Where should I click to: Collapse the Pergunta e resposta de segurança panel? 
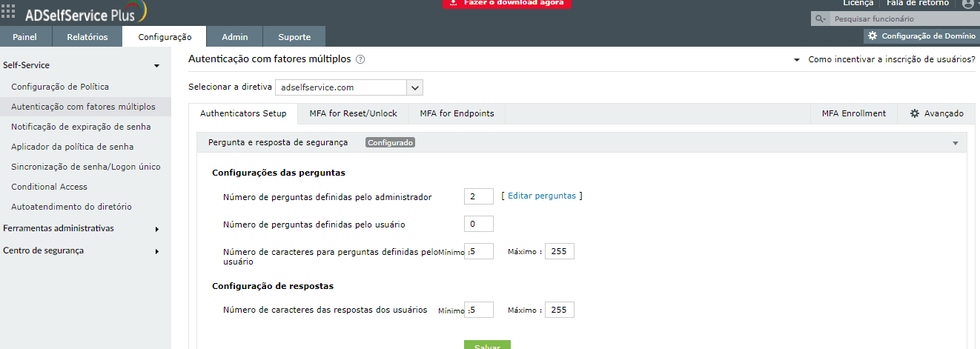tap(956, 143)
